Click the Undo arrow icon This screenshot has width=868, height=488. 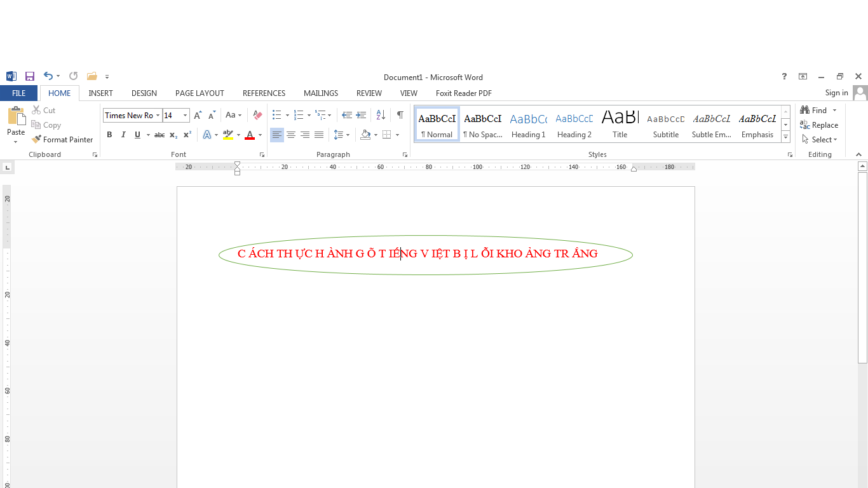click(48, 76)
